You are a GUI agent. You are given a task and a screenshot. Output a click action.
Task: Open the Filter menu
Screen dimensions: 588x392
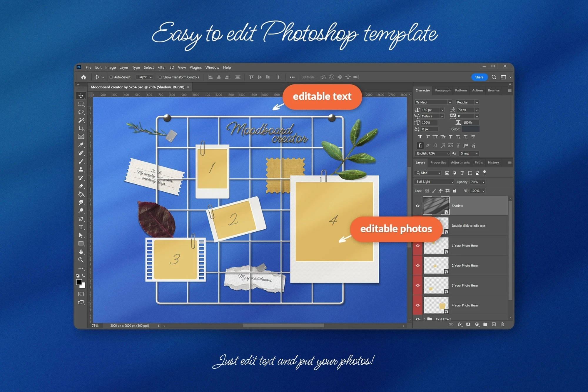point(161,67)
